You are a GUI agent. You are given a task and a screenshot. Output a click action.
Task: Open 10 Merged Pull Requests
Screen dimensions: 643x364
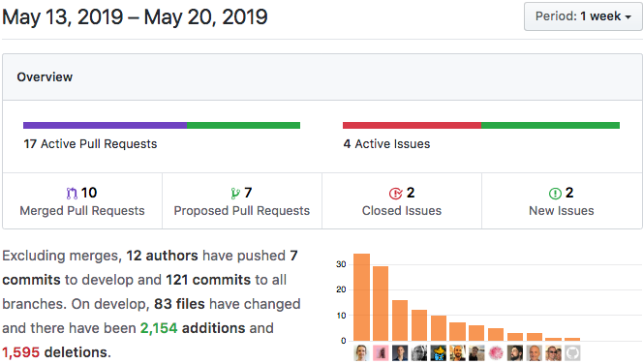(x=82, y=200)
